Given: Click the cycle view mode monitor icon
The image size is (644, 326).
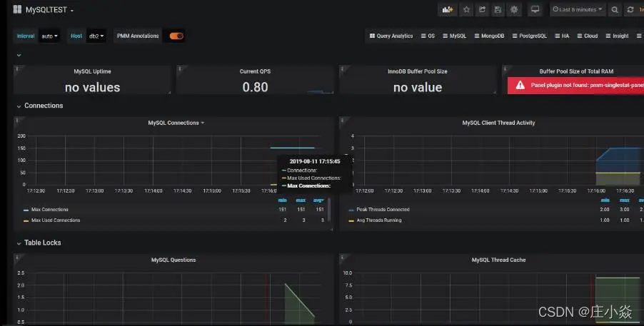Looking at the screenshot, I should pyautogui.click(x=535, y=9).
